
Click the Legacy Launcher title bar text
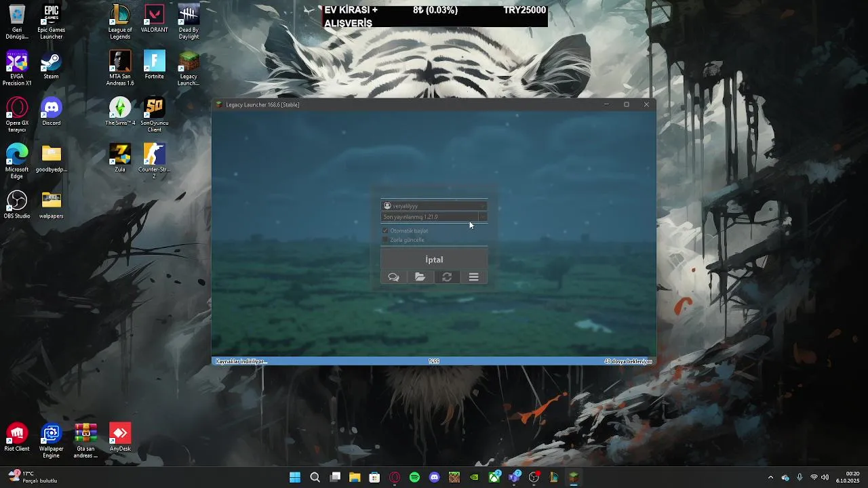pos(262,104)
